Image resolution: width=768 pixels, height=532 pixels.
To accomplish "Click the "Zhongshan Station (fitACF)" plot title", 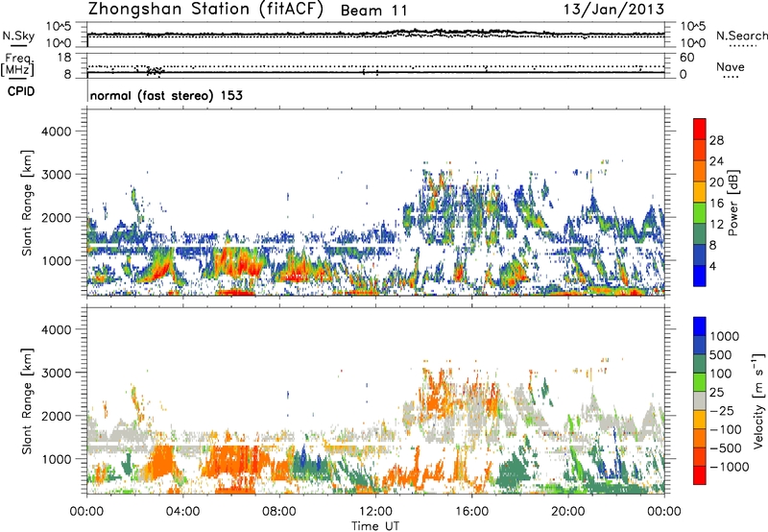I will pyautogui.click(x=205, y=10).
